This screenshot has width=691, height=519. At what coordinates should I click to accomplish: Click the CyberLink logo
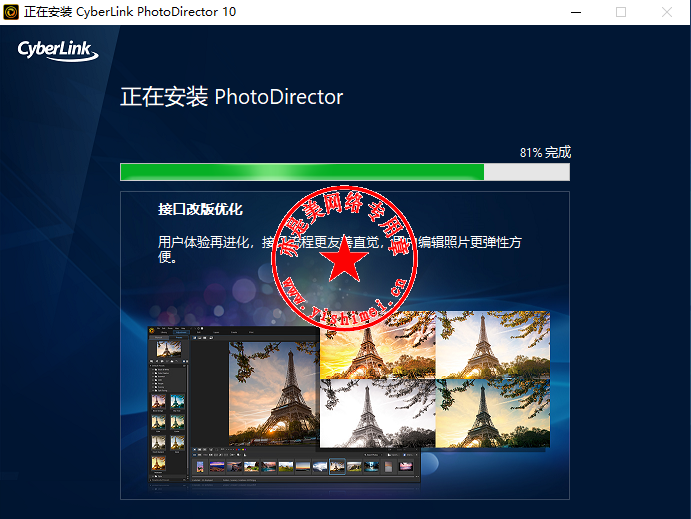(x=58, y=50)
